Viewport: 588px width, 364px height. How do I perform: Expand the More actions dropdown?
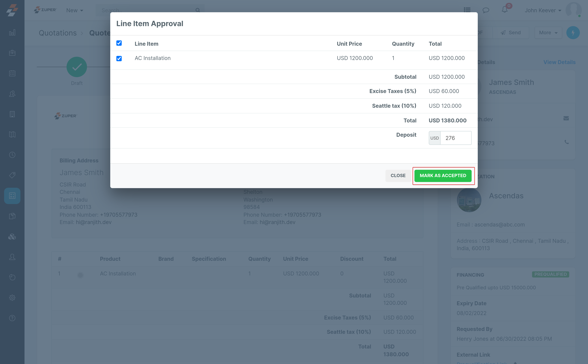(x=548, y=33)
